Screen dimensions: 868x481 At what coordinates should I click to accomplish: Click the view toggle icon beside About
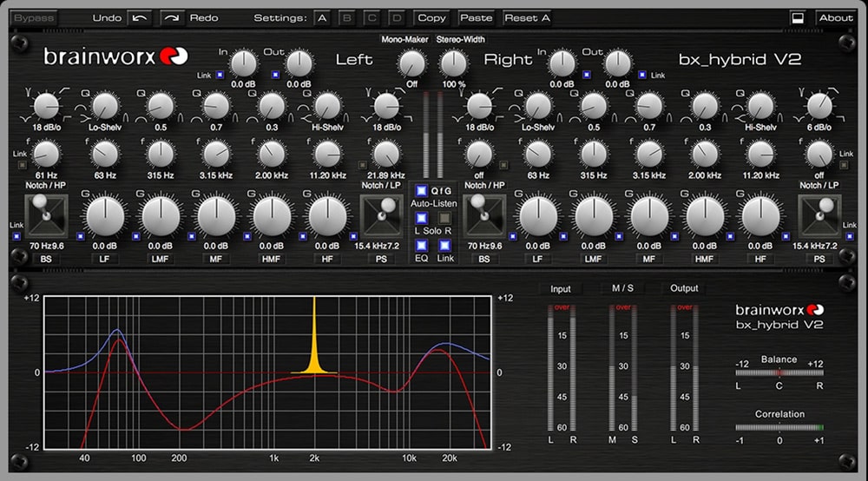coord(797,18)
